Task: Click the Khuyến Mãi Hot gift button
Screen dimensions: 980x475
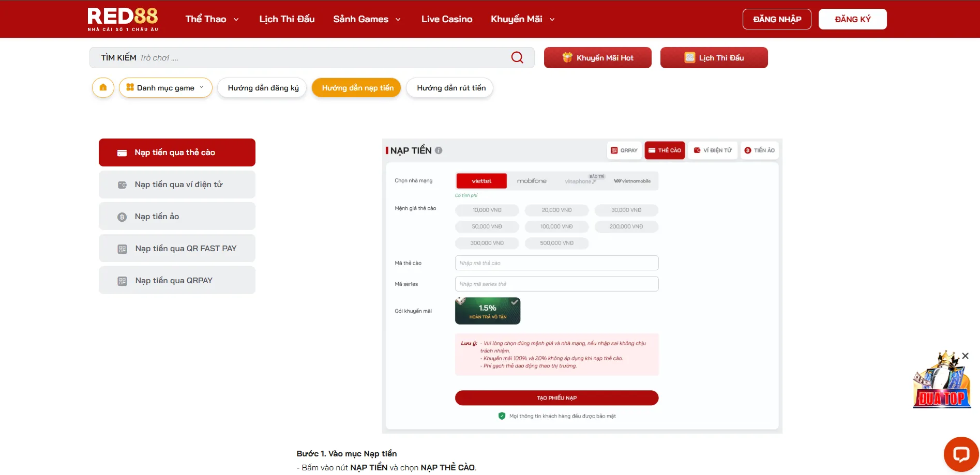Action: click(x=597, y=58)
